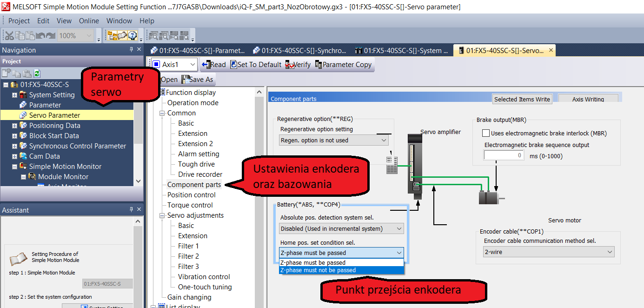Open the Help menu

[x=147, y=21]
